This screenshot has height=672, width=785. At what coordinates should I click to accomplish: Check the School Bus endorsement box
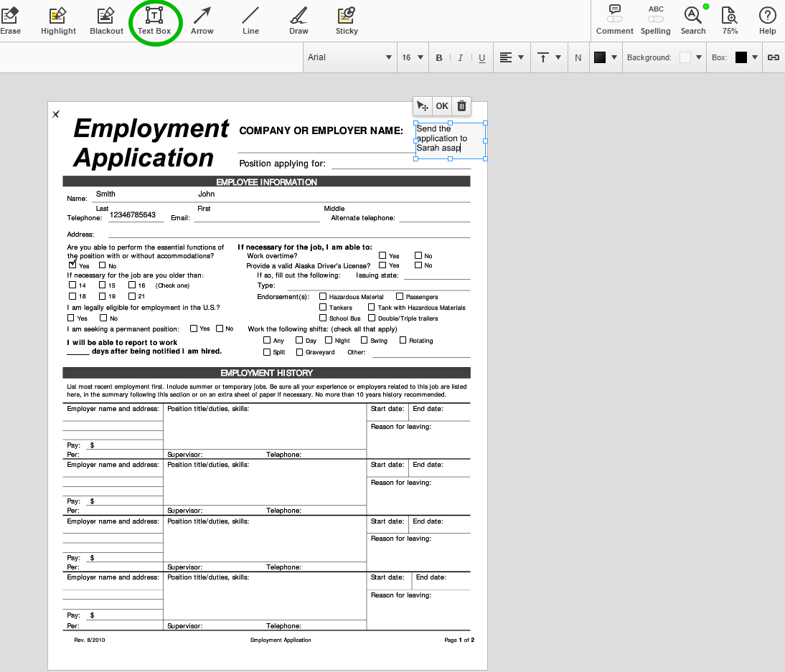coord(323,318)
